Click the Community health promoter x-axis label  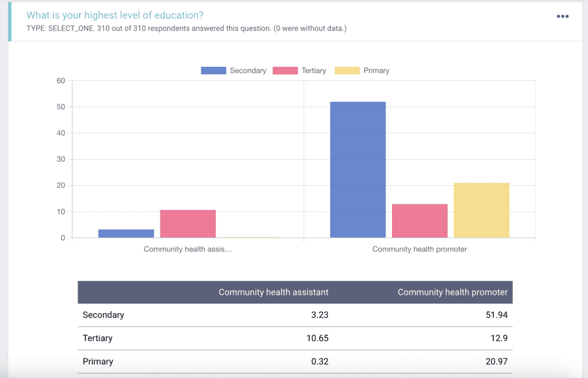coord(419,249)
